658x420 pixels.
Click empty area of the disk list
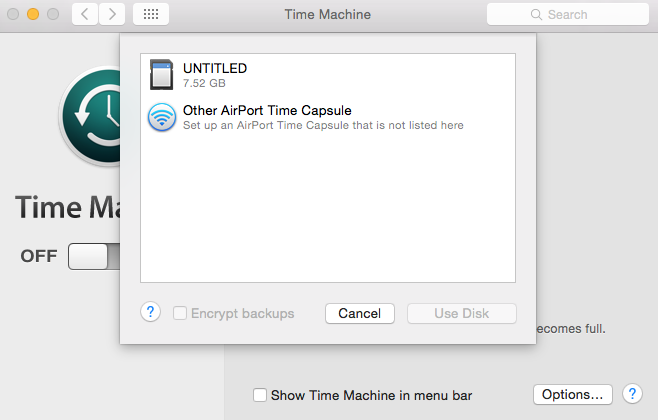(x=328, y=210)
